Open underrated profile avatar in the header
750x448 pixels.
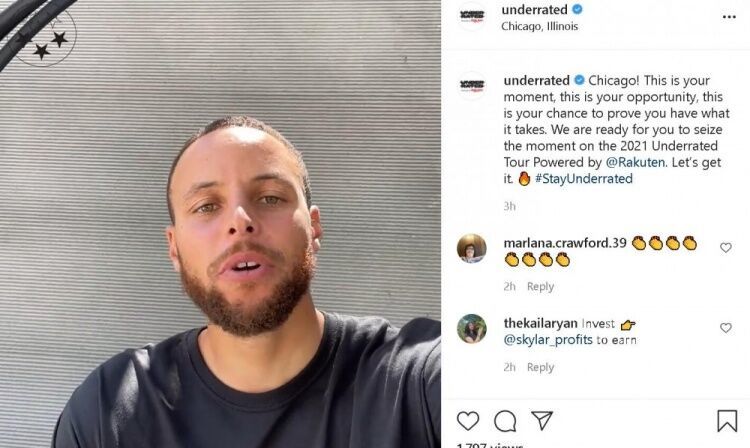(472, 16)
